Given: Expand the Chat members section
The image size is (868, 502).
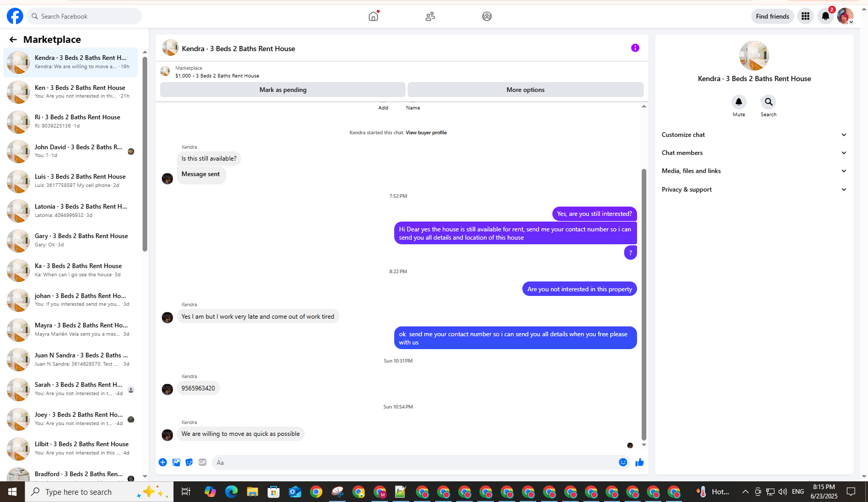Looking at the screenshot, I should 754,153.
